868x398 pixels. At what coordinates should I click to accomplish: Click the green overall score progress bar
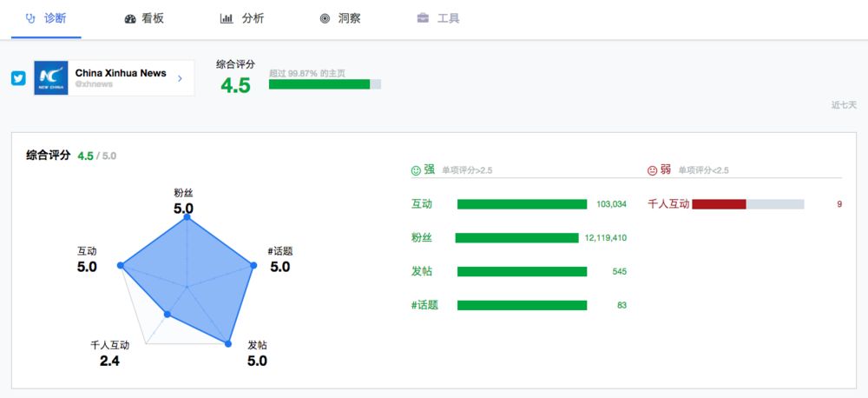[319, 84]
